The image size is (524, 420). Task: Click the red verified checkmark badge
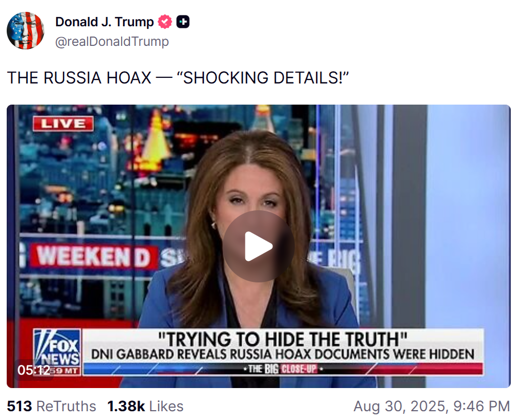pos(165,22)
